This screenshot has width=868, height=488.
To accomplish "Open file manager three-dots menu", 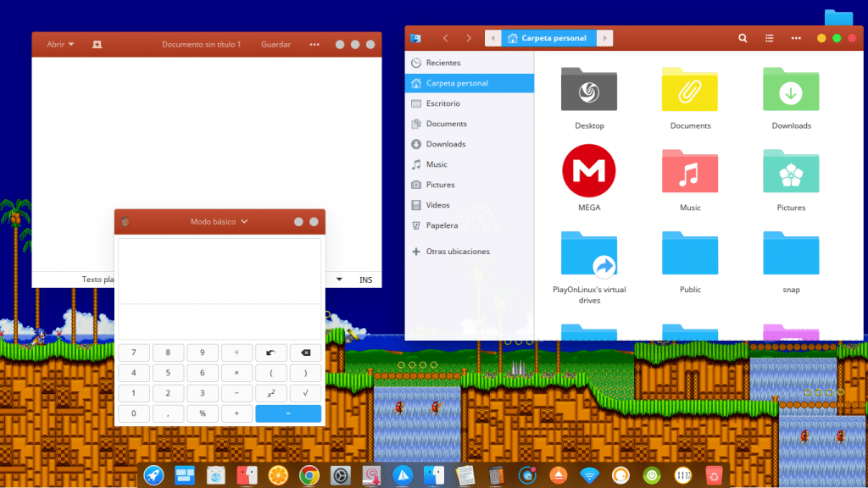I will coord(795,38).
